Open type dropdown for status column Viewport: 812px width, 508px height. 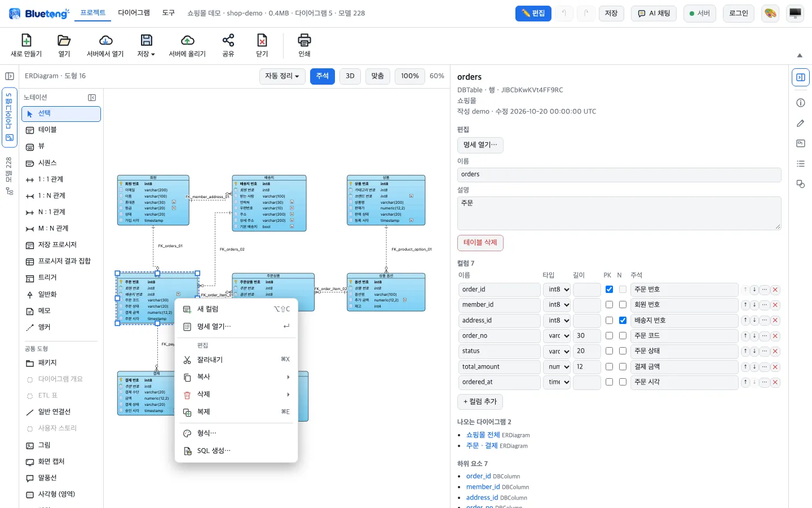[557, 351]
